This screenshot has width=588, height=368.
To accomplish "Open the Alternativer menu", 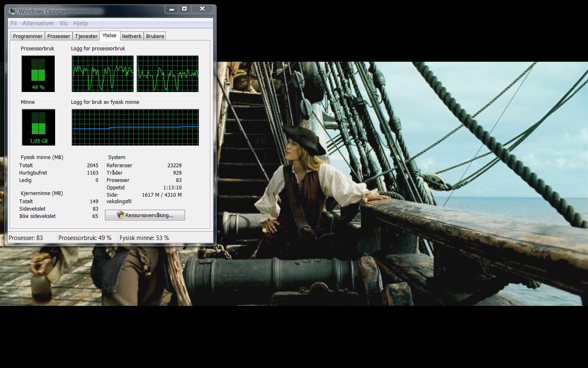I will coord(38,23).
